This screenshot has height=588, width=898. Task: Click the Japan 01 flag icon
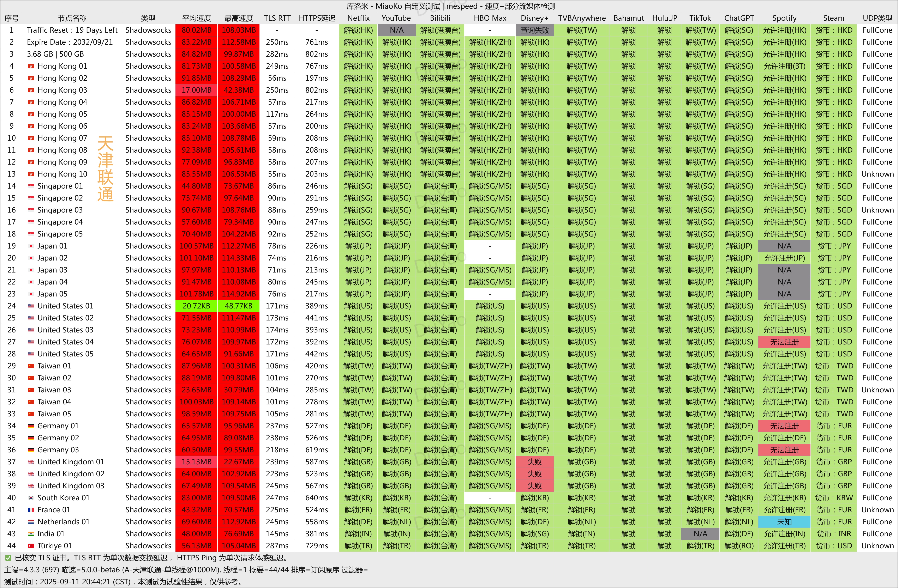[31, 246]
